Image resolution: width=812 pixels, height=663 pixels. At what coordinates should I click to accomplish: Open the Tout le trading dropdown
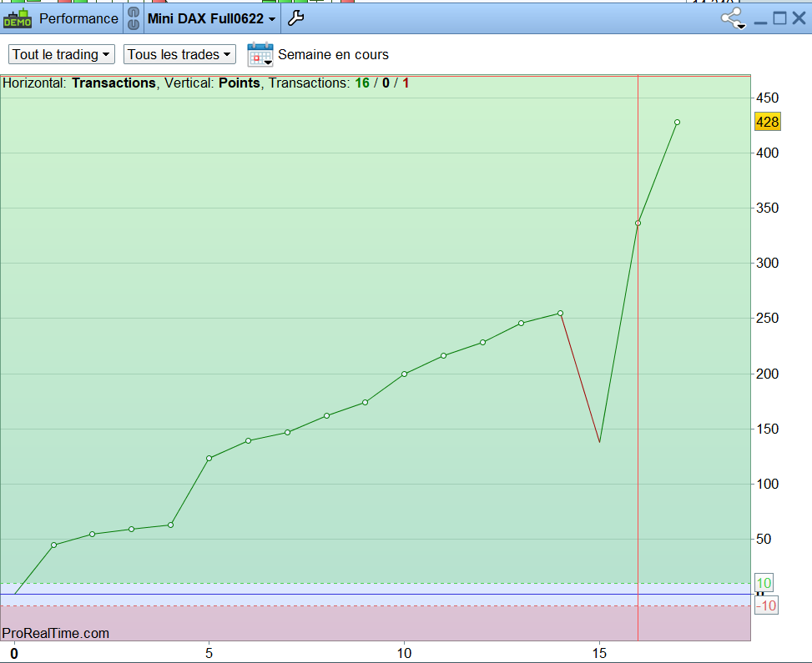coord(62,54)
